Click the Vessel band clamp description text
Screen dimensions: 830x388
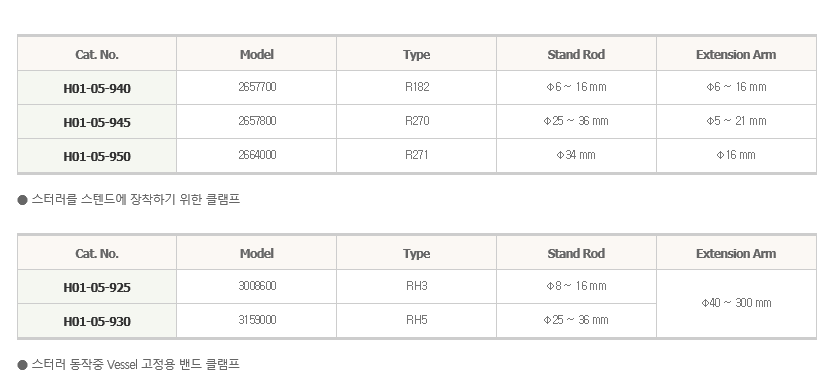click(136, 364)
